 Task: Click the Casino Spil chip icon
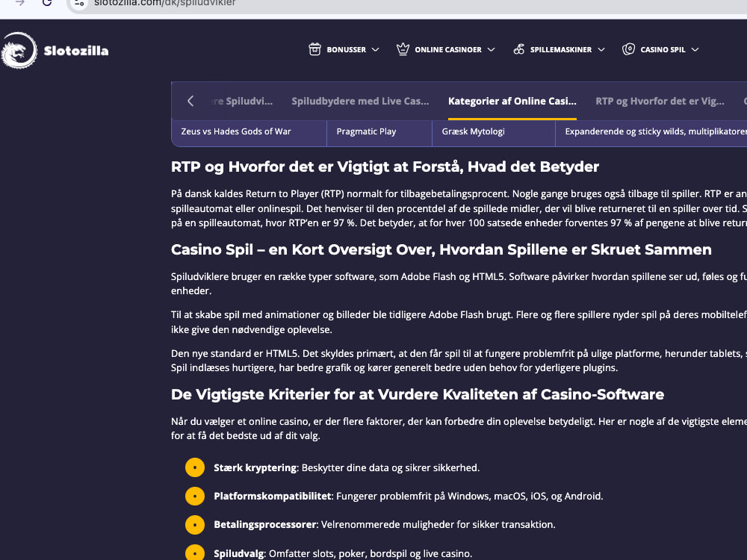pos(628,49)
